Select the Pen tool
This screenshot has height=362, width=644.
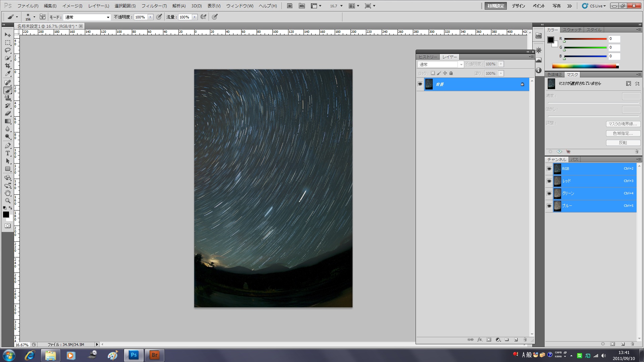tap(8, 145)
